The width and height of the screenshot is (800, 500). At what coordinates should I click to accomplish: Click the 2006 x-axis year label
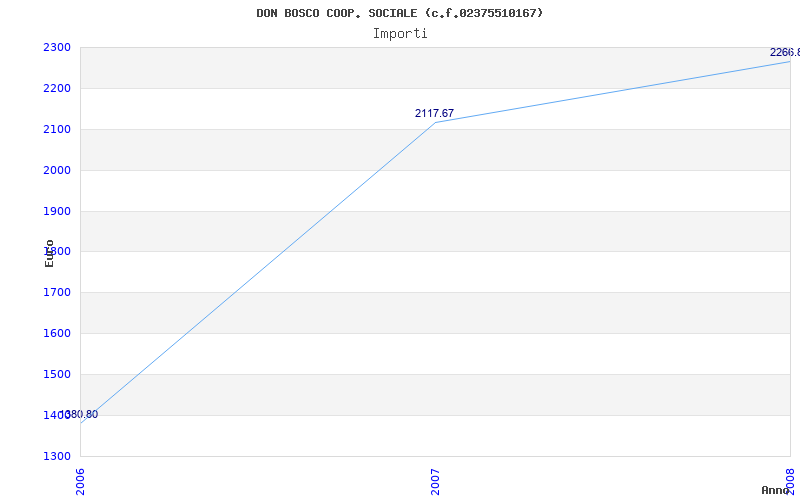pos(80,482)
